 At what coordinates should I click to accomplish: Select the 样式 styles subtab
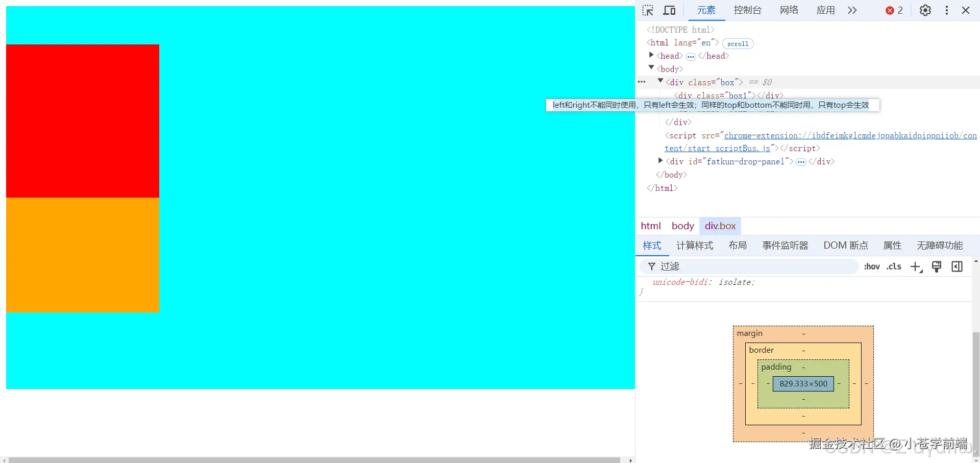click(652, 246)
